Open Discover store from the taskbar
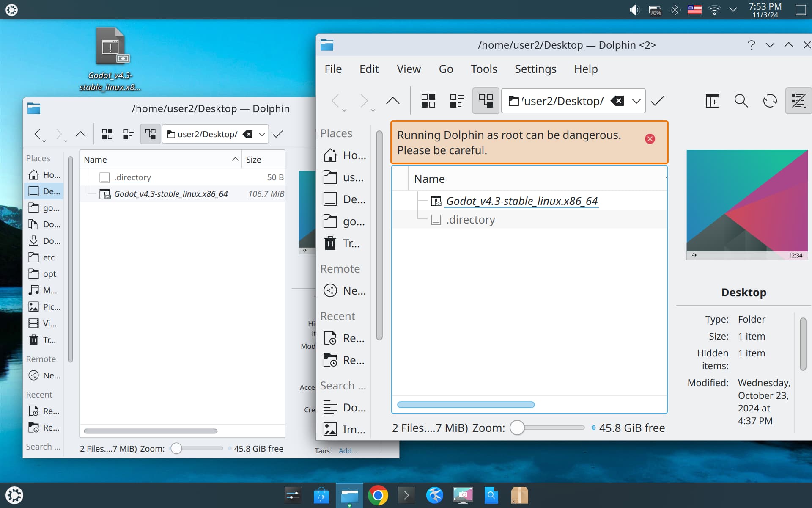This screenshot has height=508, width=812. (x=321, y=495)
